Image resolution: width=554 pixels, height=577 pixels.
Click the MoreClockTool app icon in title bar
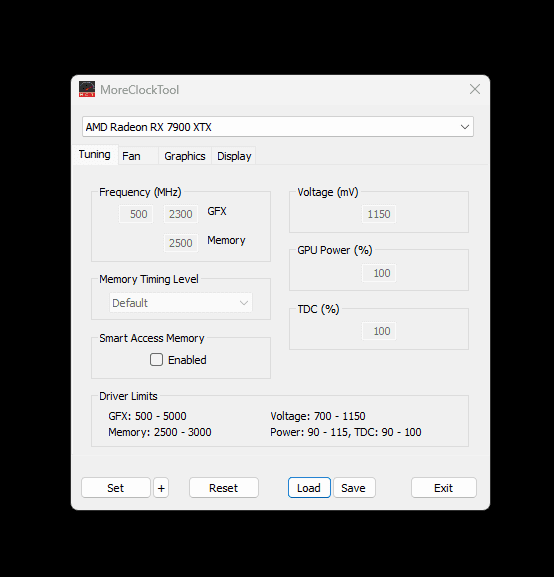coord(87,89)
